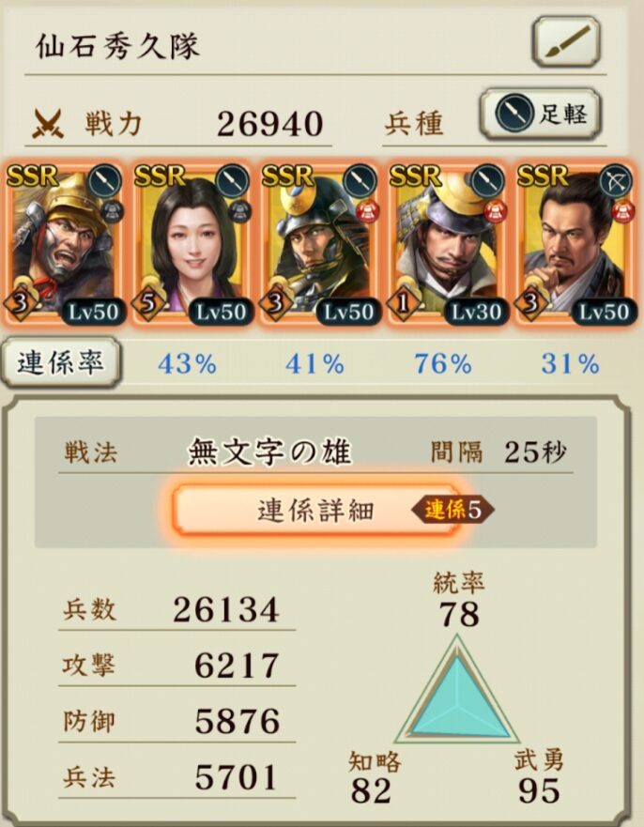Image resolution: width=644 pixels, height=827 pixels.
Task: Select the smiling woman SSR general card
Action: (192, 244)
